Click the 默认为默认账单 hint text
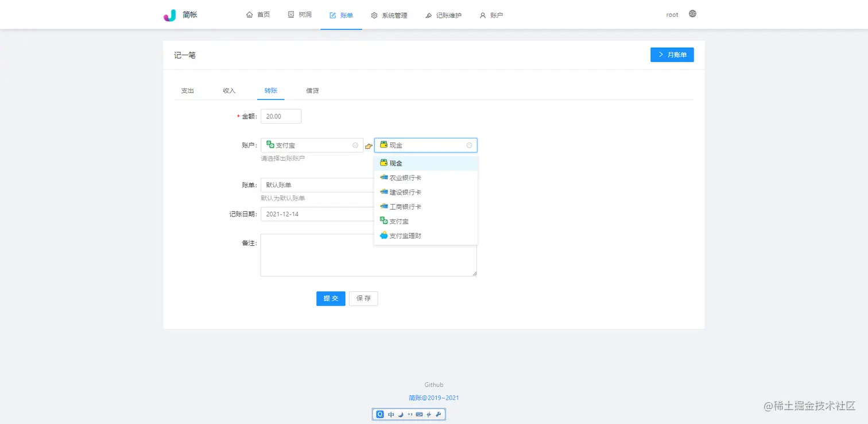This screenshot has width=868, height=424. coord(283,198)
